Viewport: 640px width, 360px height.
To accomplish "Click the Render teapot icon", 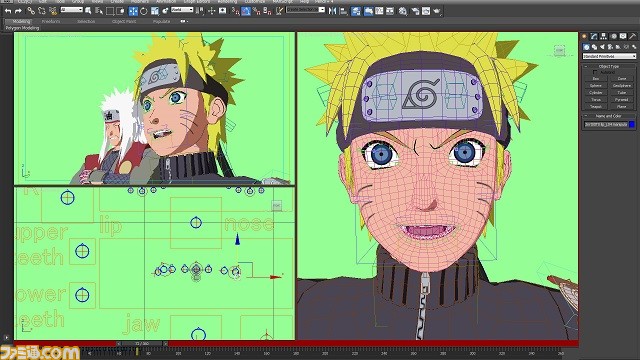I will (437, 11).
